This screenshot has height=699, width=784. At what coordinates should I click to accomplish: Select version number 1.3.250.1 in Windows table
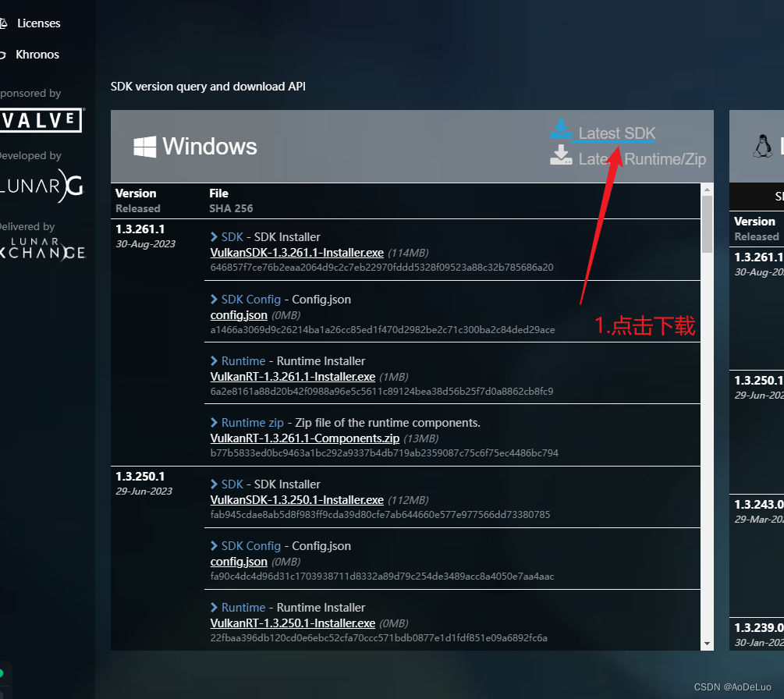[x=140, y=476]
